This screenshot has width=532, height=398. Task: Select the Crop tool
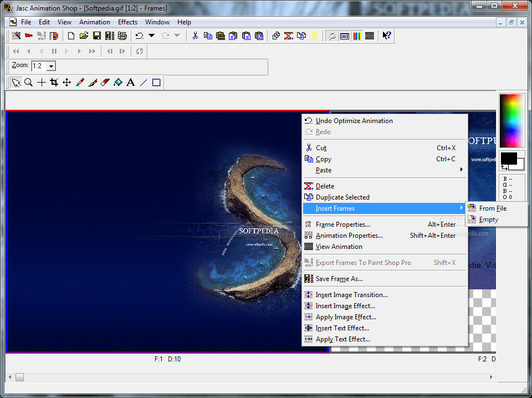(x=54, y=82)
